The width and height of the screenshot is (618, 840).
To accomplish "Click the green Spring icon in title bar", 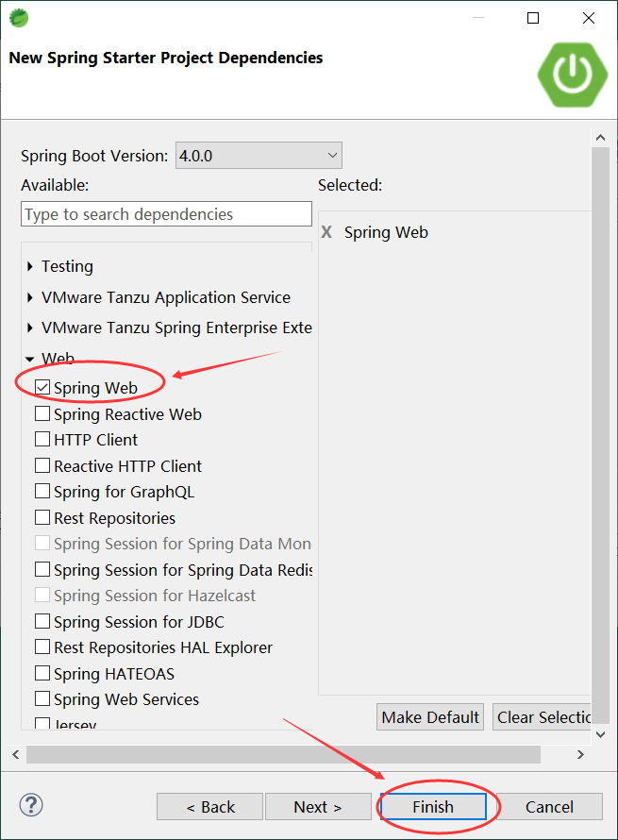I will [x=19, y=17].
